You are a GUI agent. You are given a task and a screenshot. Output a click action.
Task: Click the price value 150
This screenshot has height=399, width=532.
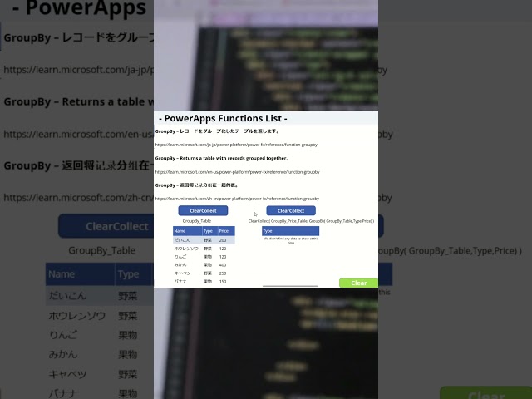coord(223,281)
